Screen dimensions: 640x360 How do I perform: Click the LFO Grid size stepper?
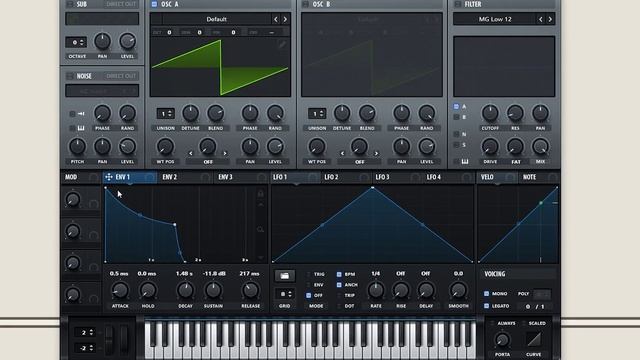point(284,294)
